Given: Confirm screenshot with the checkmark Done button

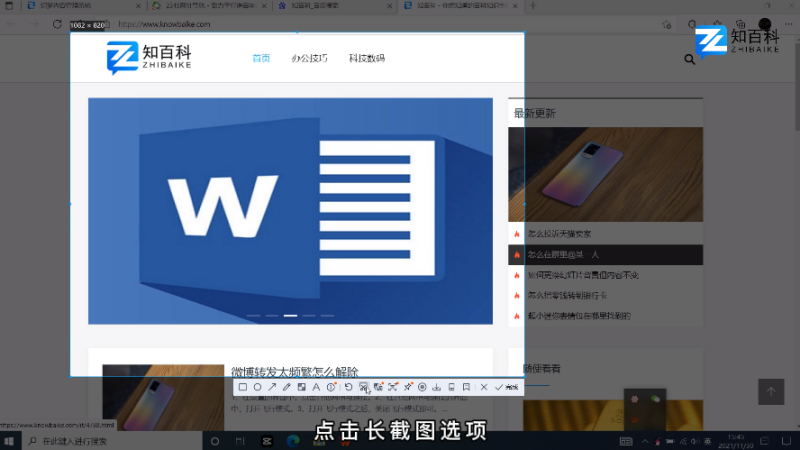Looking at the screenshot, I should point(506,387).
